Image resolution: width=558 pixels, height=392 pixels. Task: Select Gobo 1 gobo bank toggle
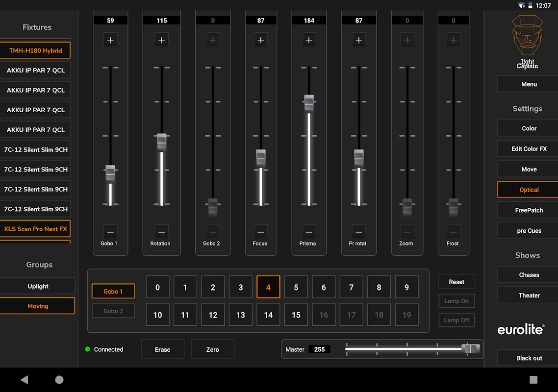point(113,292)
